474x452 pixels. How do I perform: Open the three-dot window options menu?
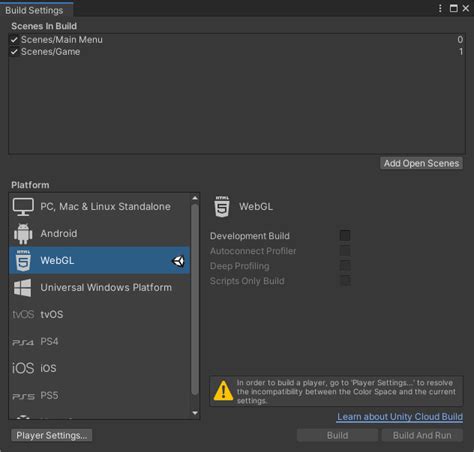pyautogui.click(x=440, y=8)
